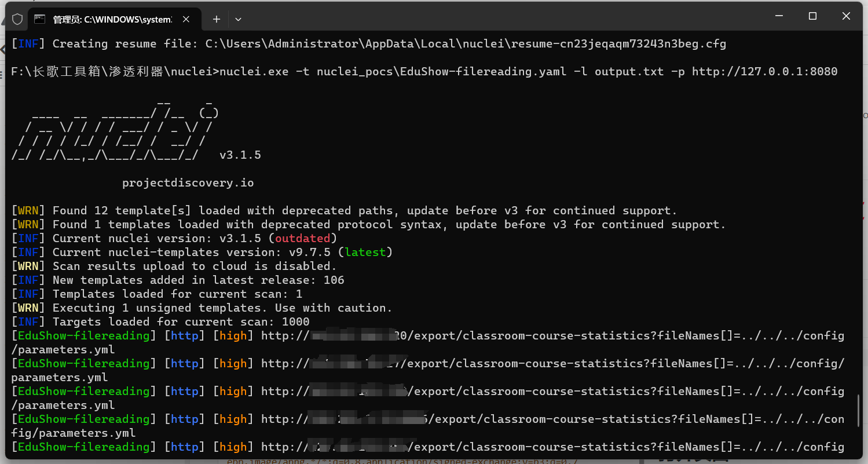The width and height of the screenshot is (868, 464).
Task: Click the terminal vertical scrollbar thumb
Action: point(859,410)
